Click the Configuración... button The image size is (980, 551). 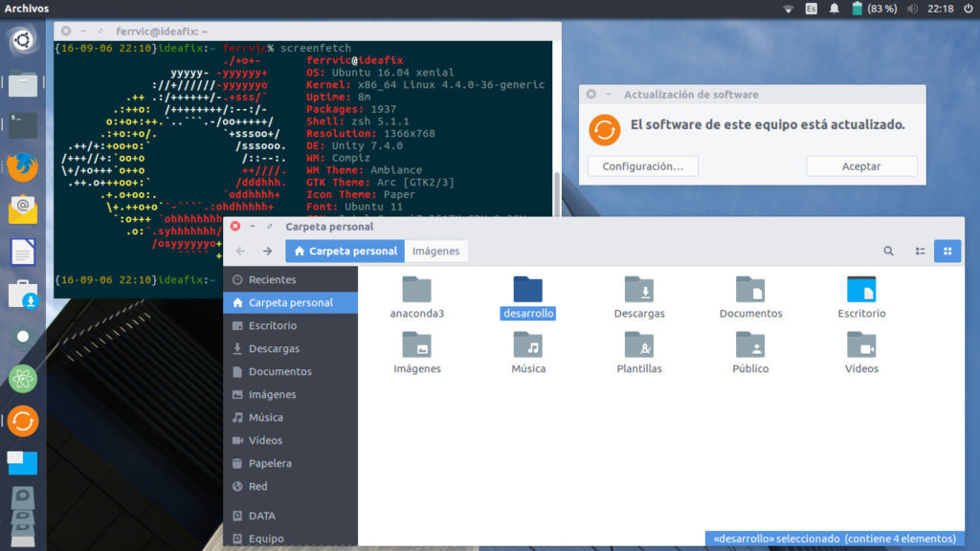[643, 166]
